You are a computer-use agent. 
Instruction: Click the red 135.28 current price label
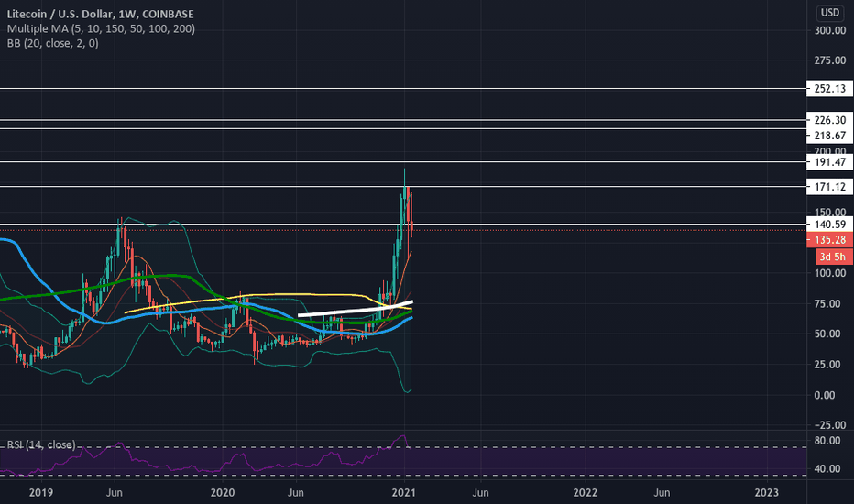point(829,240)
